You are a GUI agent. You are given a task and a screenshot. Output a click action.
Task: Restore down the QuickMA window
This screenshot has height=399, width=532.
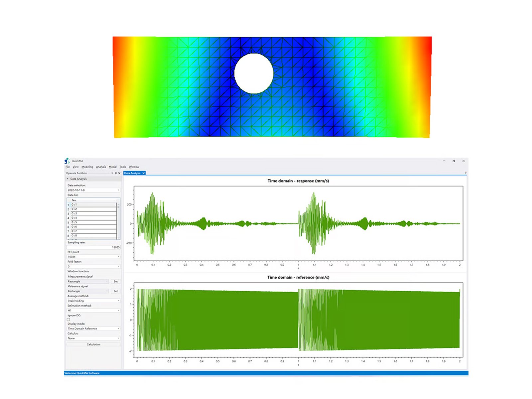pyautogui.click(x=454, y=161)
